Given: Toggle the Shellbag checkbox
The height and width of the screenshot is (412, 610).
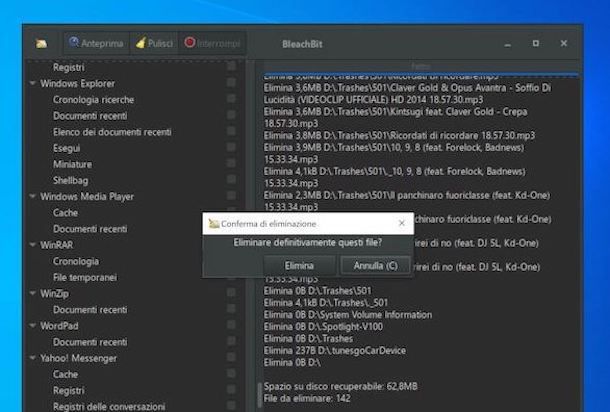Looking at the screenshot, I should click(231, 179).
